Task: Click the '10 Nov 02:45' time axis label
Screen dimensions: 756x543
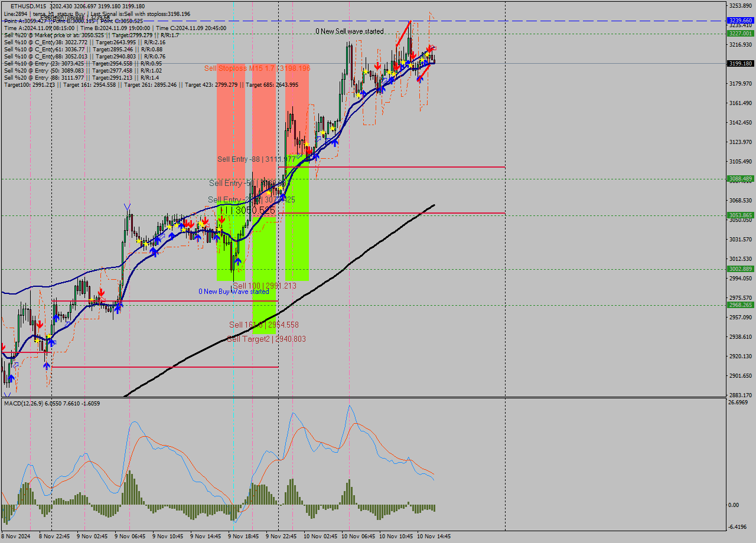Action: point(321,537)
